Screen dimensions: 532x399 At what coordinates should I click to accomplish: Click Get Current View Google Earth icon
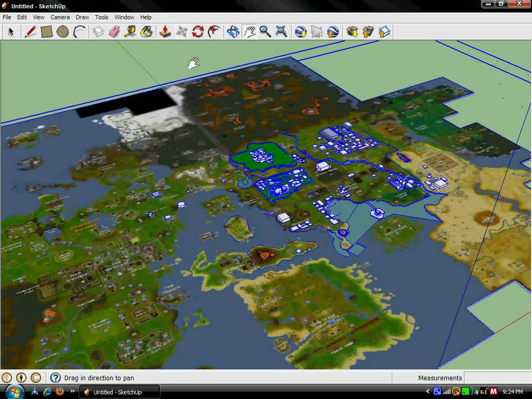point(300,32)
